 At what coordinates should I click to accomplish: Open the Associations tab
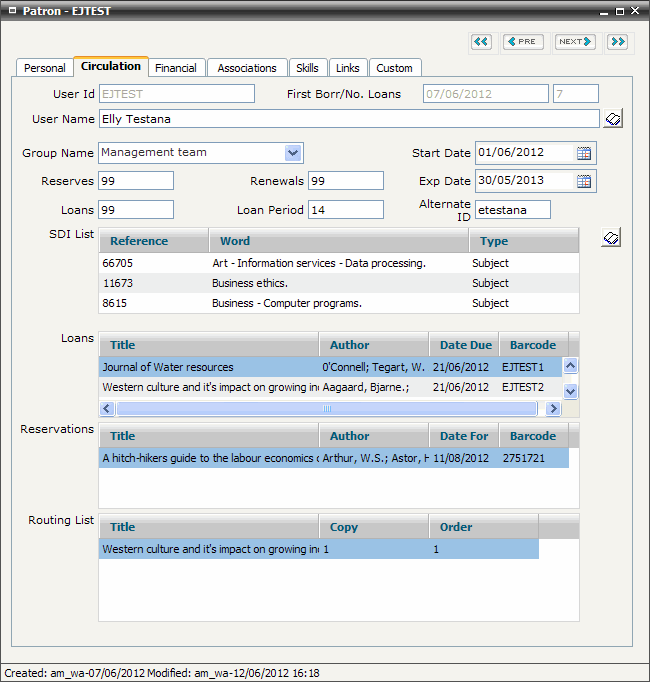(x=247, y=68)
